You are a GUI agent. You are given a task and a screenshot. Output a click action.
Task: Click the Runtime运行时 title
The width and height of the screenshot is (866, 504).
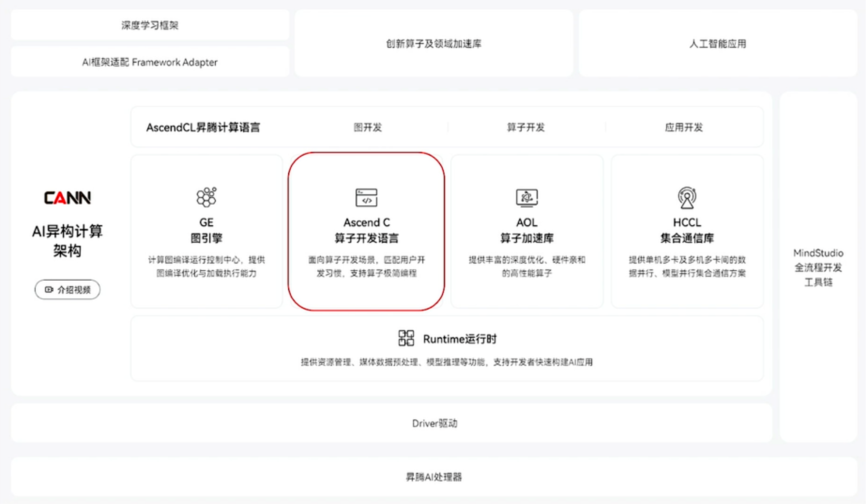[460, 339]
